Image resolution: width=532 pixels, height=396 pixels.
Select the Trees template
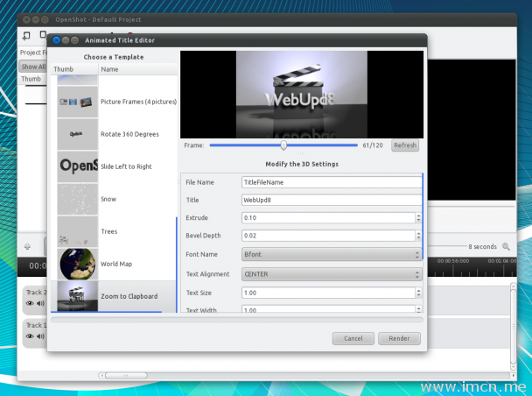coord(114,231)
